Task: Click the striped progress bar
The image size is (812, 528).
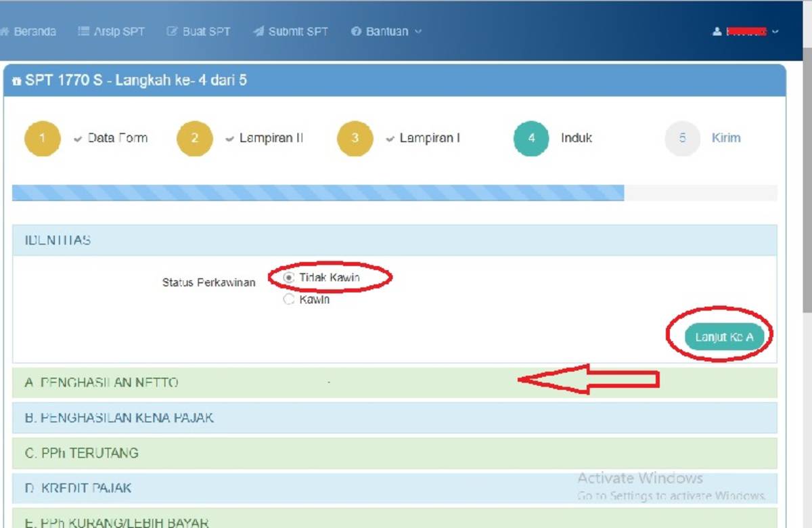Action: [x=318, y=193]
